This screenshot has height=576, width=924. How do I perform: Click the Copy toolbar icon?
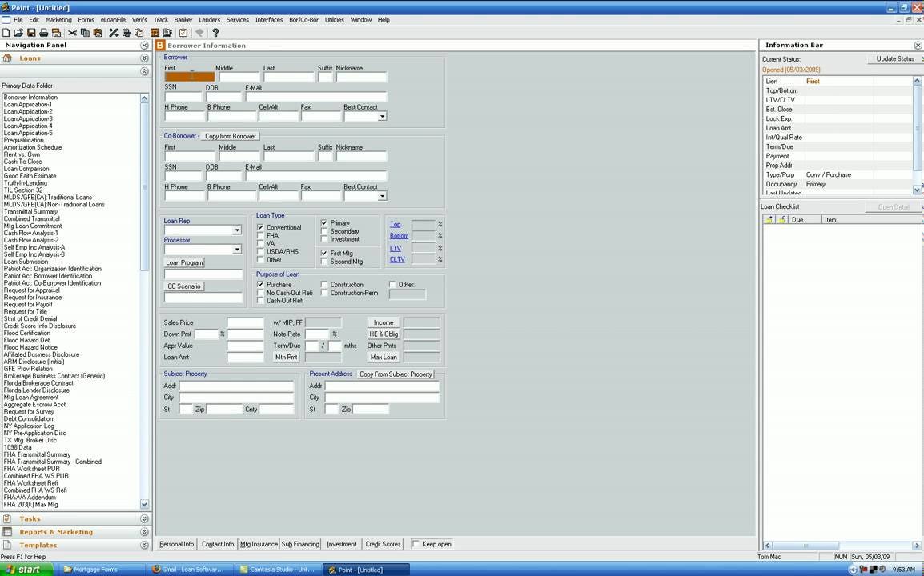85,33
